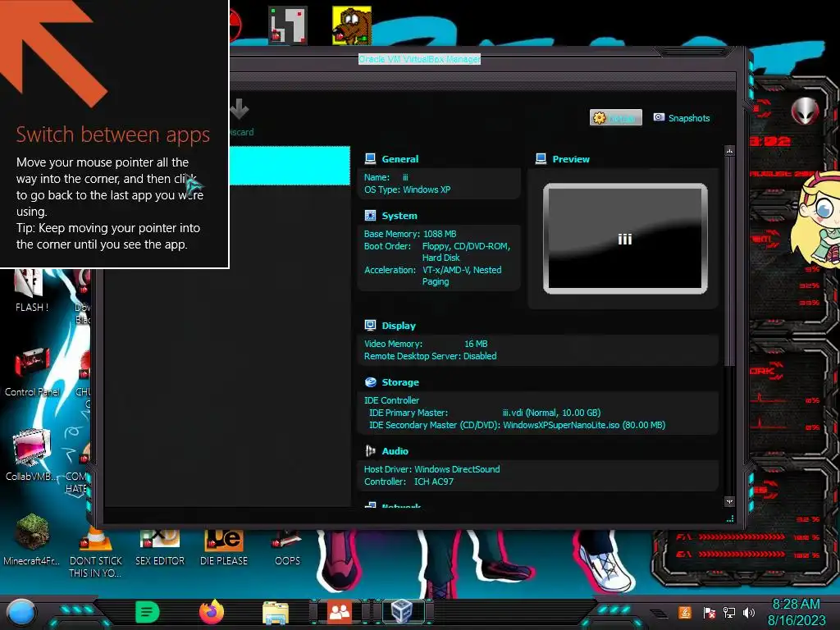Open the green chat app taskbar icon
840x630 pixels.
[148, 612]
